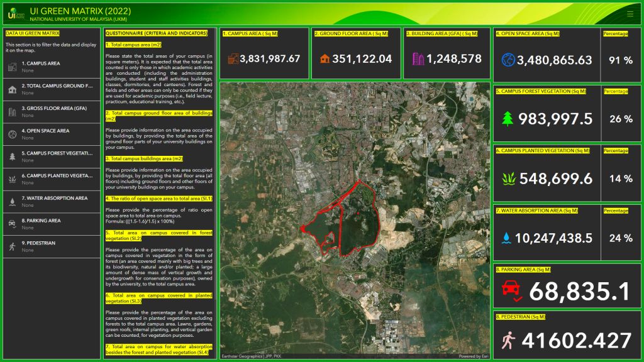Click the planted vegetation grass icon
The image size is (644, 362).
coord(509,178)
